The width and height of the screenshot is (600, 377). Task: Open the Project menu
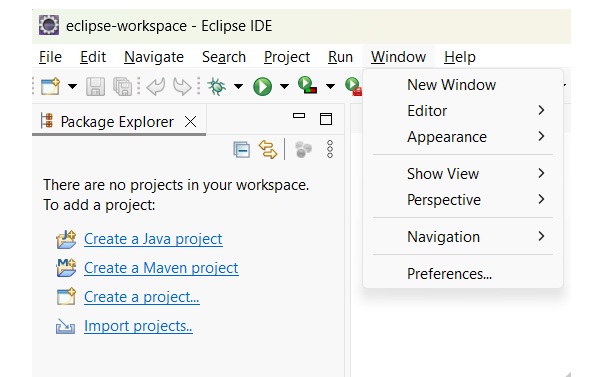287,57
